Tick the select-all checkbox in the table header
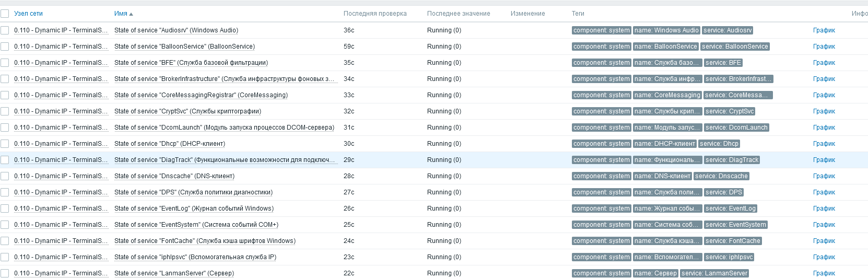The width and height of the screenshot is (868, 278). [x=5, y=14]
